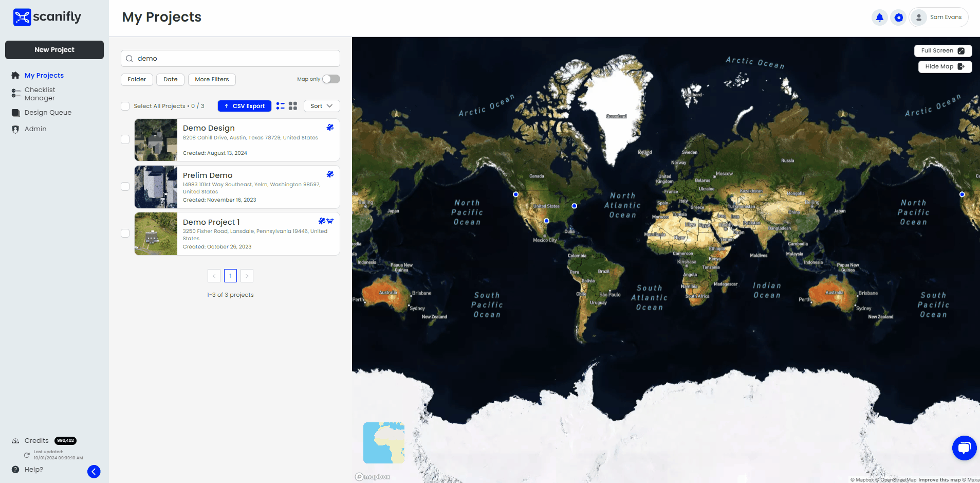Expand the Folder filter
Viewport: 980px width, 483px height.
[137, 80]
